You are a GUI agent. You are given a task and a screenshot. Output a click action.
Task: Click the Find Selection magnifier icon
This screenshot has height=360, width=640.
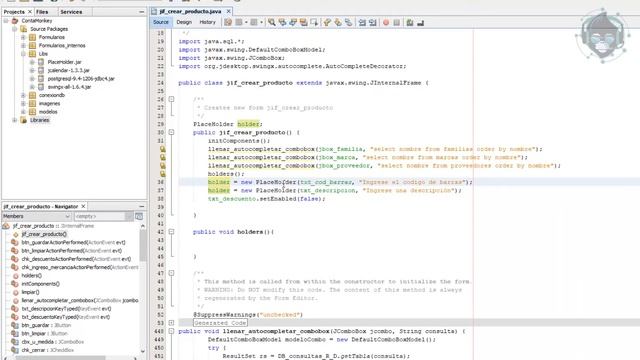coord(271,22)
